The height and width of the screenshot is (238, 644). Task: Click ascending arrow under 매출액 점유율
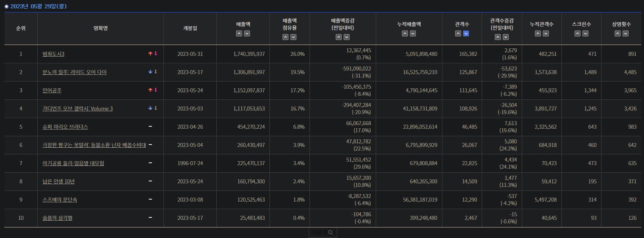(x=285, y=37)
